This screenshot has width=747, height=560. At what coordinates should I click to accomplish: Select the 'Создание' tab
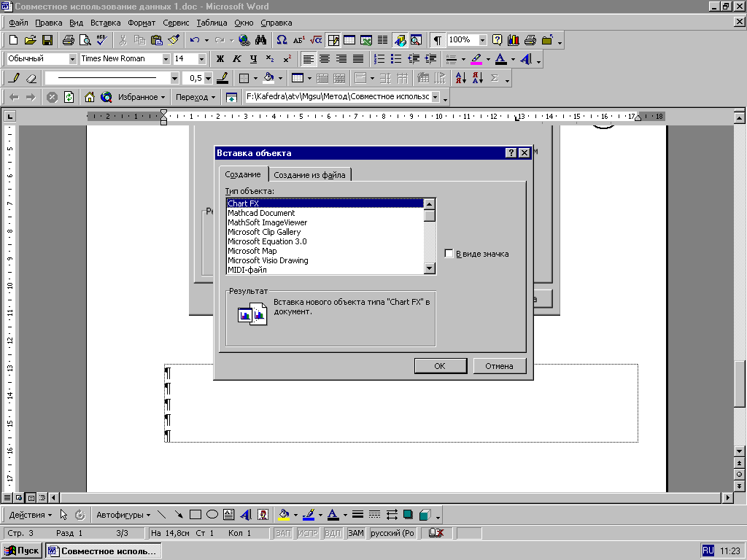[243, 174]
